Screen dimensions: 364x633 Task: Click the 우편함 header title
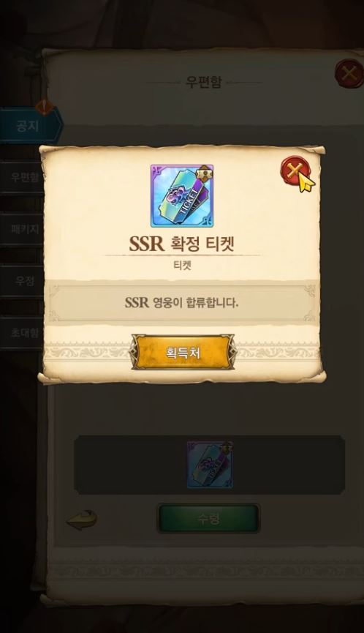point(204,82)
